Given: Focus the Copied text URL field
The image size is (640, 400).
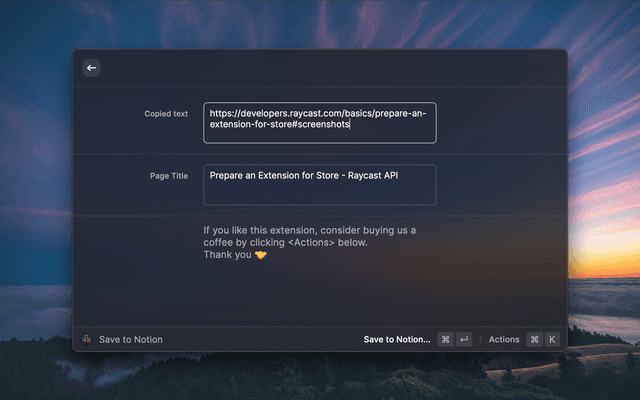Looking at the screenshot, I should click(319, 122).
